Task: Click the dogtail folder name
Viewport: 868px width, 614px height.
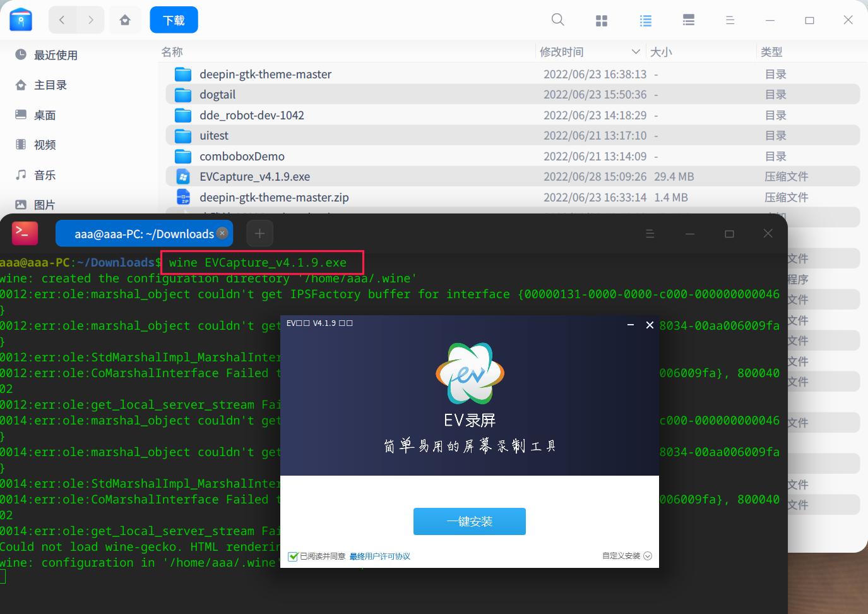Action: 217,95
